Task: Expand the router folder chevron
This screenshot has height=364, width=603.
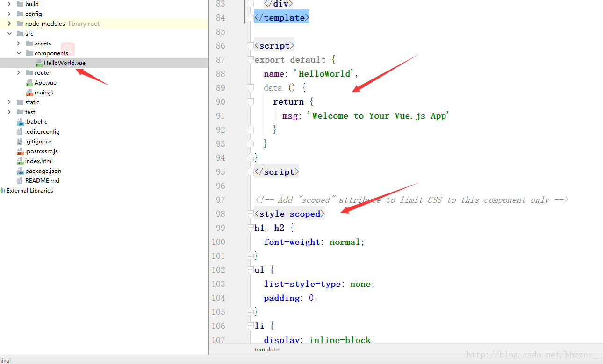Action: coord(19,73)
